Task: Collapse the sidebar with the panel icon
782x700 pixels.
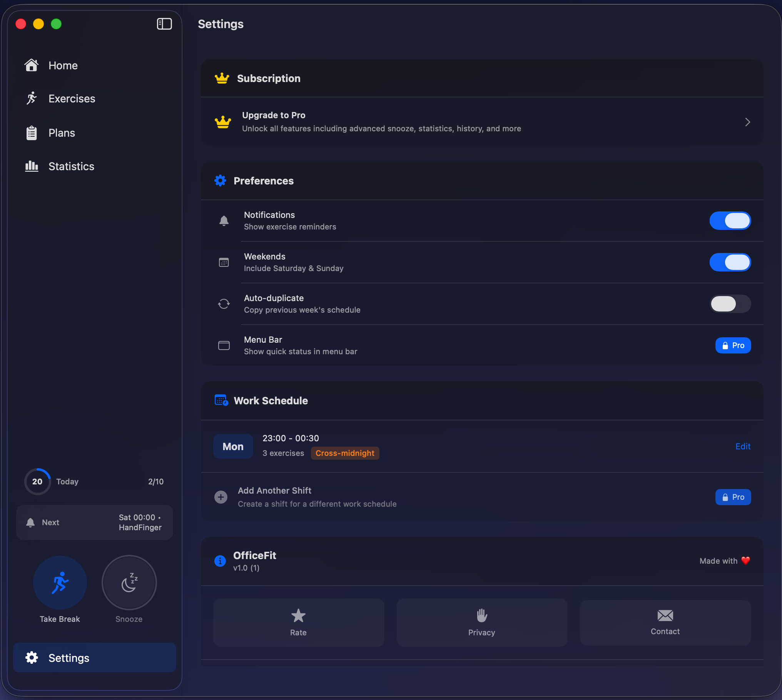Action: pyautogui.click(x=164, y=24)
